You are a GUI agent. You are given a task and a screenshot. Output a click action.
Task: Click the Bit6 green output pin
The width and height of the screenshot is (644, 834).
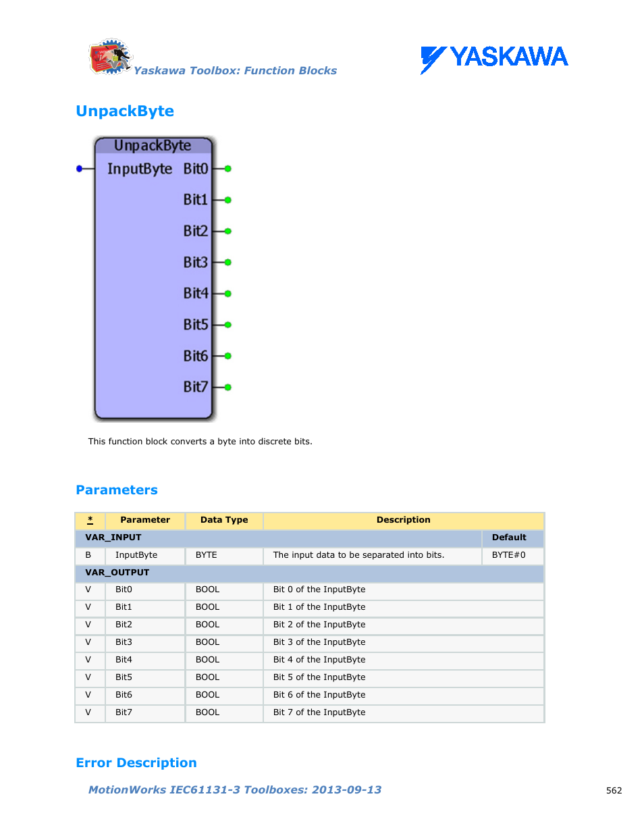[x=228, y=356]
